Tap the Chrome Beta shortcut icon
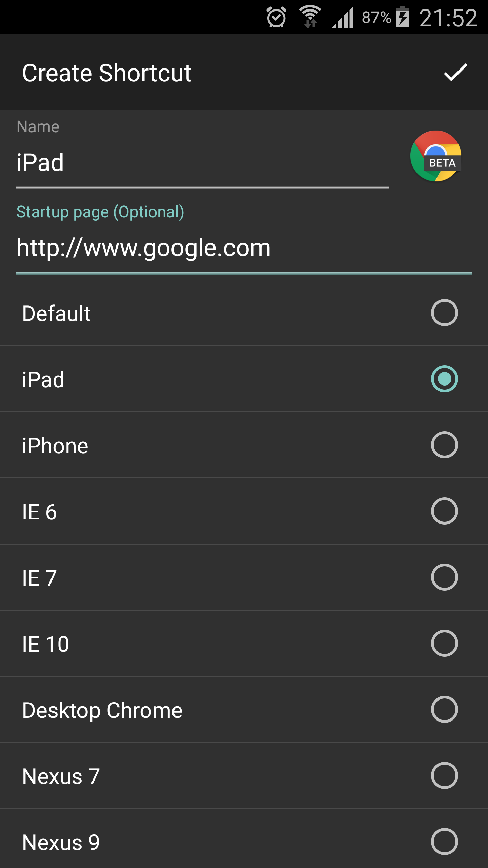This screenshot has height=868, width=488. tap(436, 156)
